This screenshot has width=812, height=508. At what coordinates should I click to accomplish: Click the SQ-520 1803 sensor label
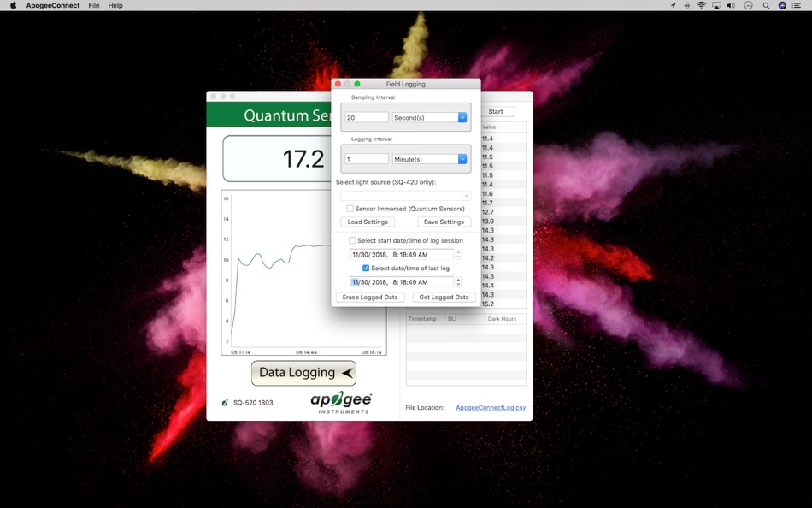253,402
